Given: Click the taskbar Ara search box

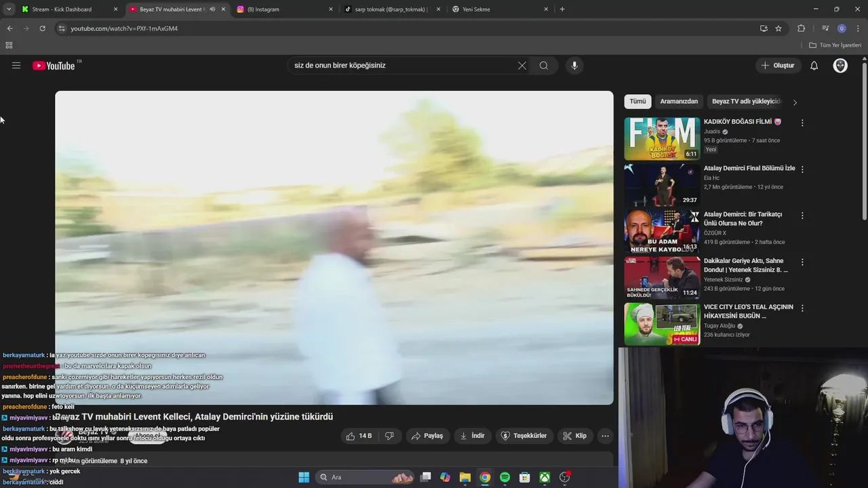Looking at the screenshot, I should pos(366,477).
